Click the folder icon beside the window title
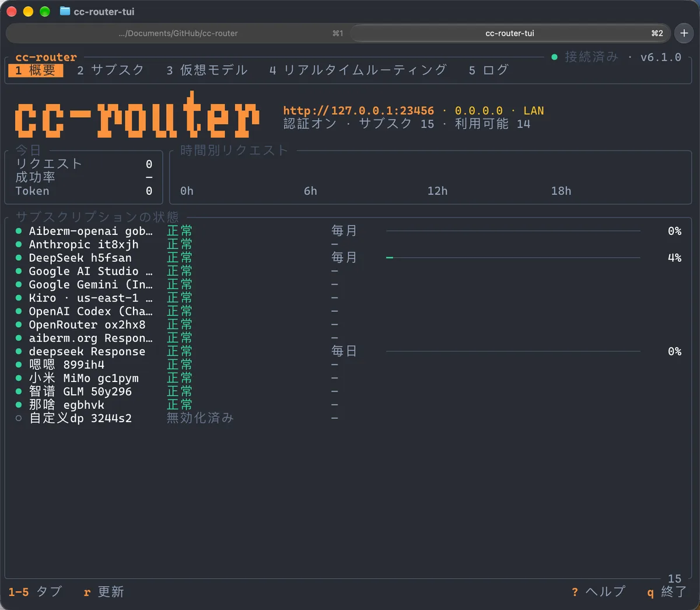 tap(65, 11)
